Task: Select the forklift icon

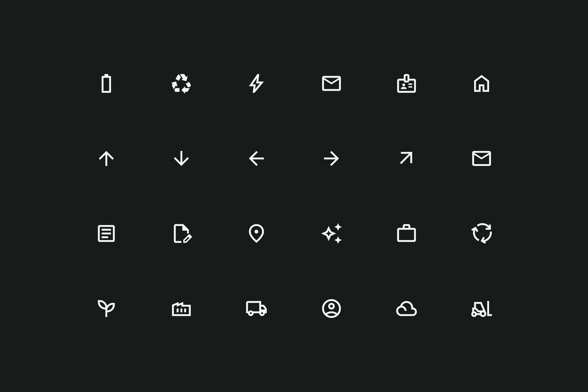Action: 481,309
